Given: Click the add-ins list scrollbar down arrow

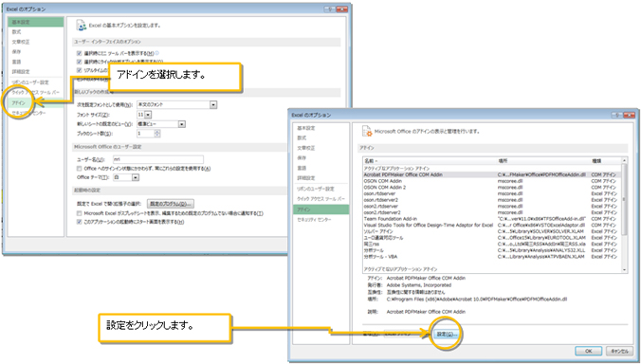Looking at the screenshot, I should pyautogui.click(x=624, y=269).
